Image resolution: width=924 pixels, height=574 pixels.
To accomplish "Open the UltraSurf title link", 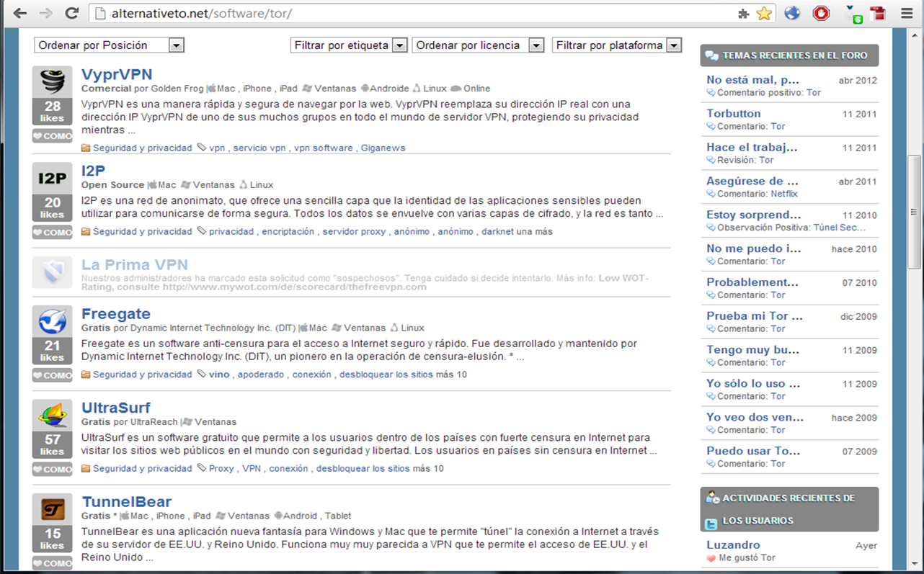I will [x=116, y=408].
